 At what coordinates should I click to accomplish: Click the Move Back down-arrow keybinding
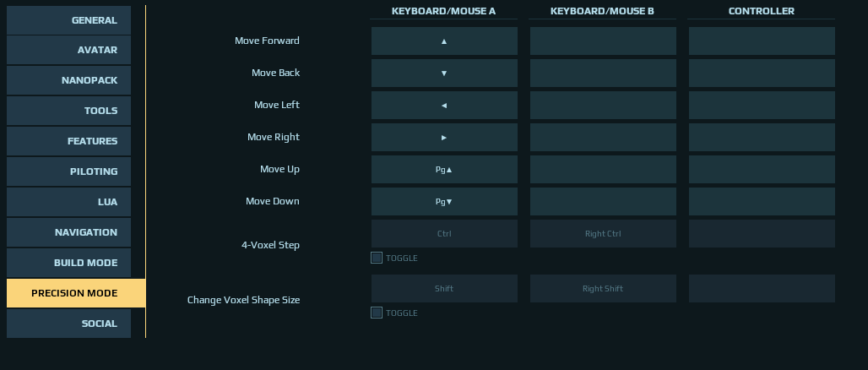(x=444, y=73)
